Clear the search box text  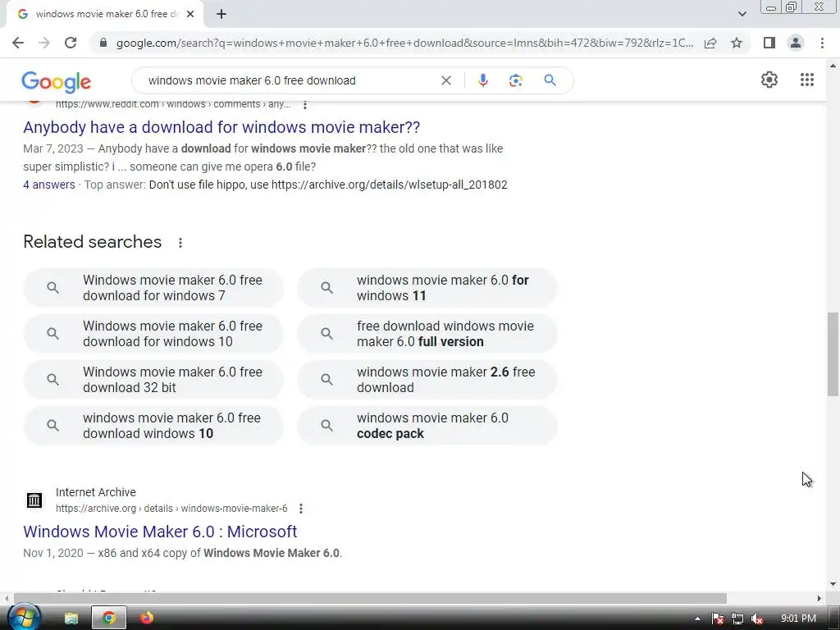point(445,80)
